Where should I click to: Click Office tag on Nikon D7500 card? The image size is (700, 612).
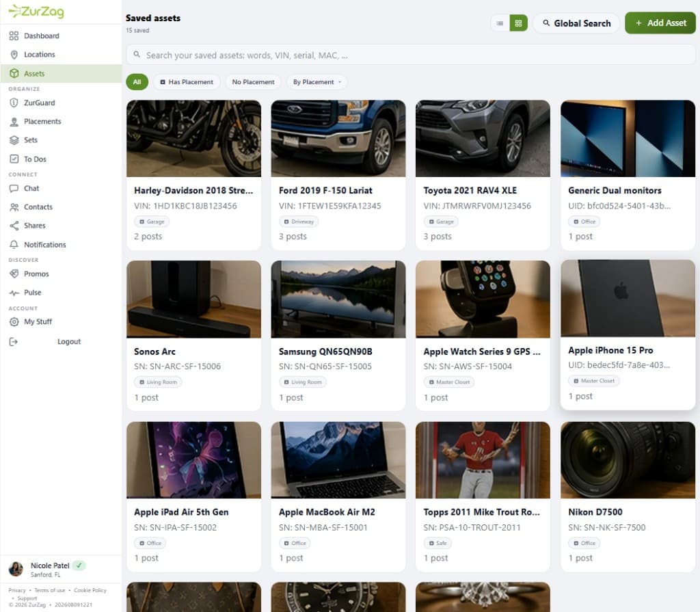point(584,543)
